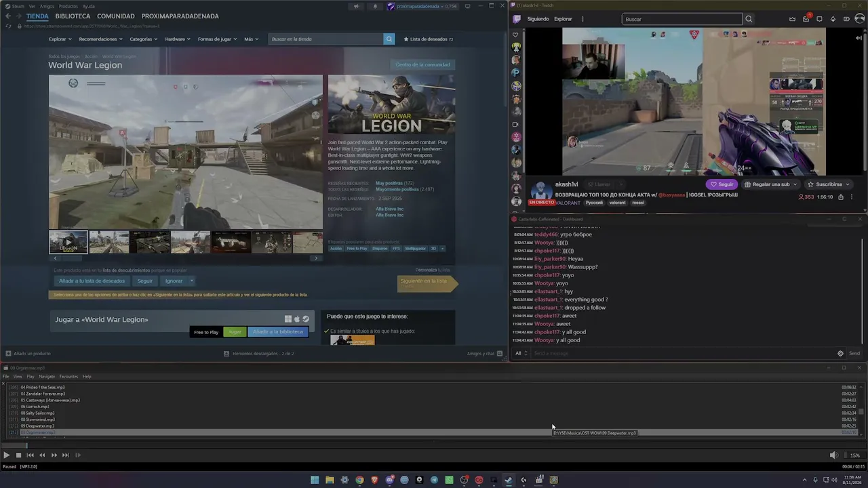Switch to the BIBLIOTECA tab
Viewport: 868px width, 488px height.
(x=73, y=16)
